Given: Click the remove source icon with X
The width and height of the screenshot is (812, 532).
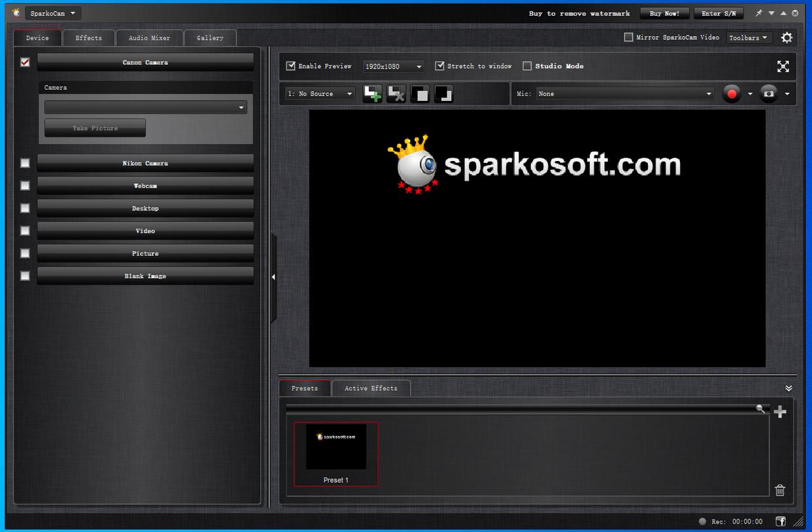Looking at the screenshot, I should pos(396,94).
